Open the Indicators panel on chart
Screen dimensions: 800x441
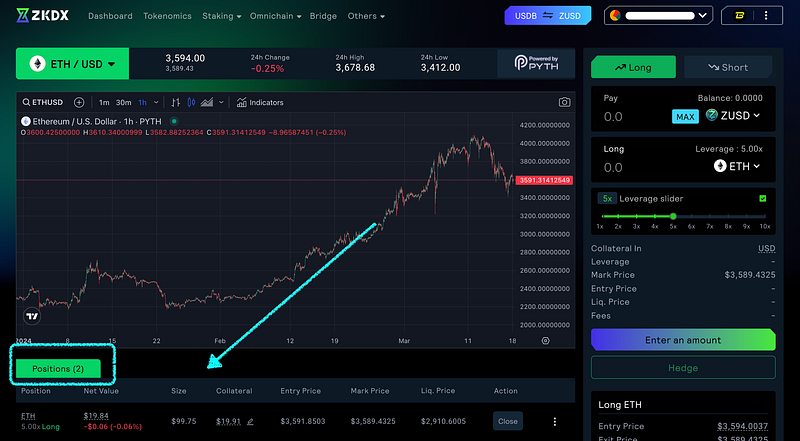[x=260, y=102]
